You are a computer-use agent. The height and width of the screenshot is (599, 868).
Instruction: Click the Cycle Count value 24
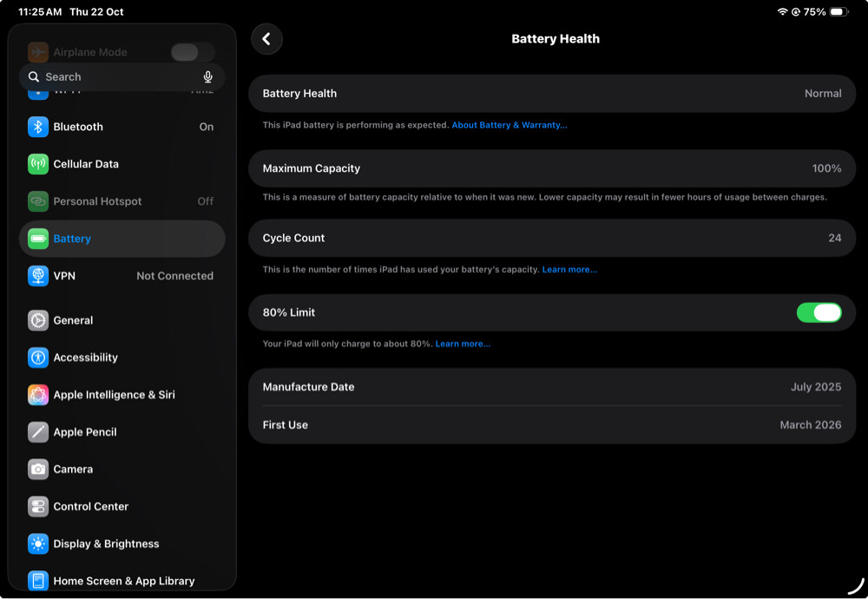click(835, 238)
